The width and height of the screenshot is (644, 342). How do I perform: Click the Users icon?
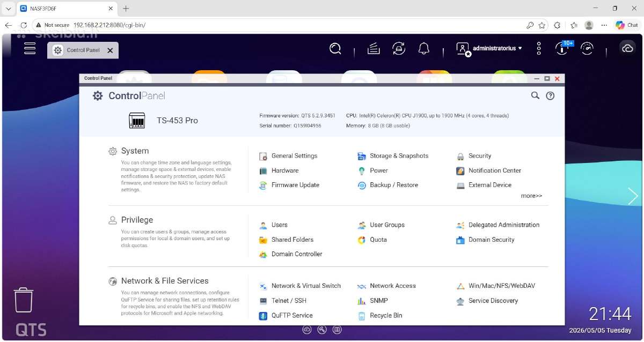[x=264, y=225]
